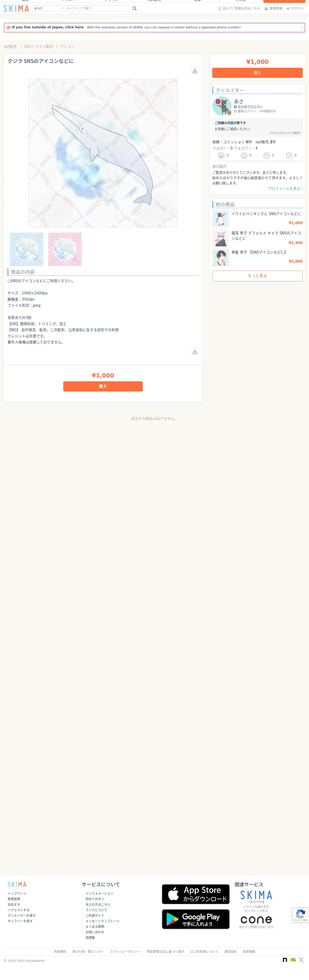
Task: Select the blue background whale thumbnail
Action: 27,249
